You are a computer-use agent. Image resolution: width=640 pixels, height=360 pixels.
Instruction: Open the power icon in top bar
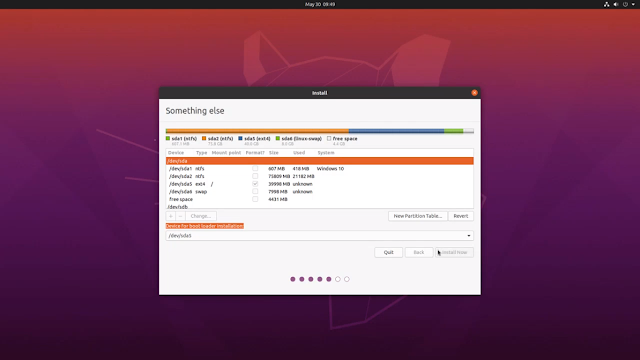pos(625,4)
